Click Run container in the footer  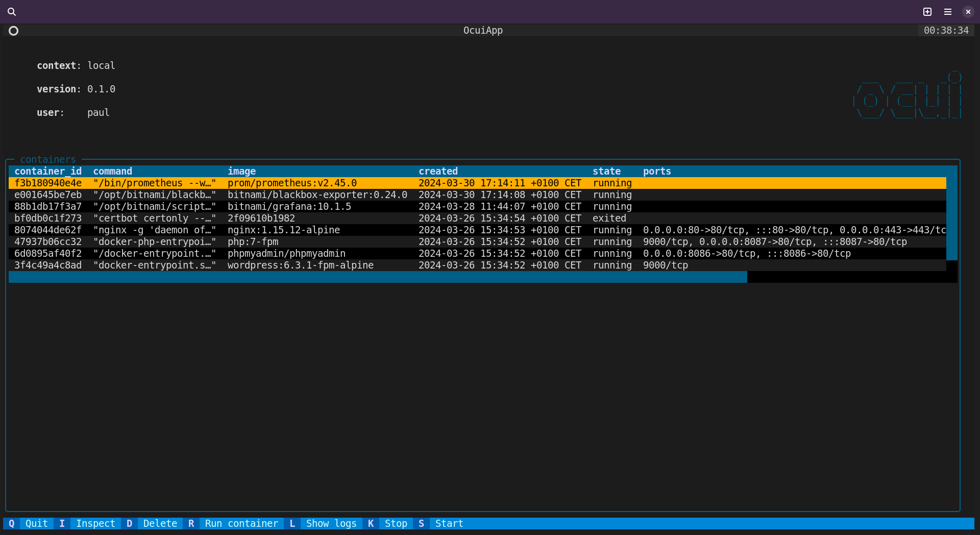(241, 523)
